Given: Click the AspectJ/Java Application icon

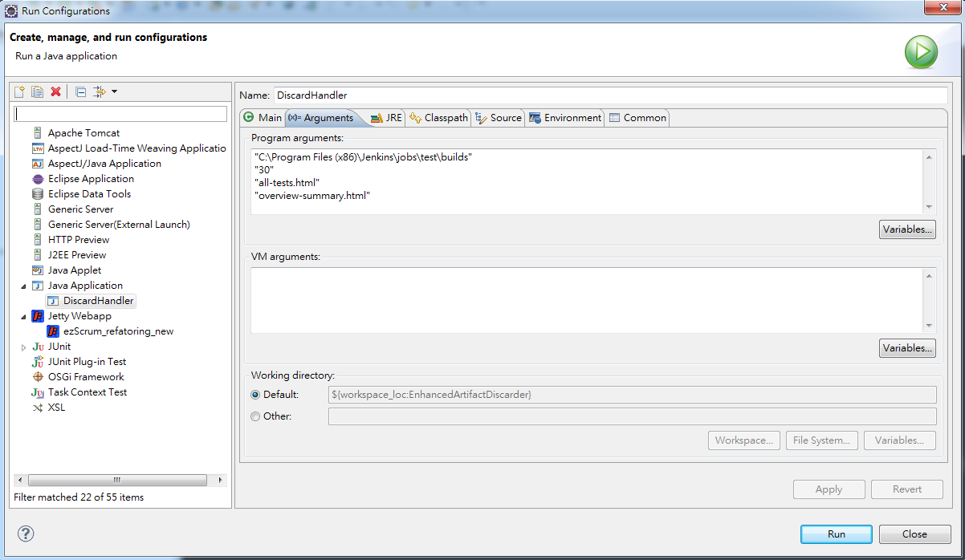Looking at the screenshot, I should coord(38,164).
